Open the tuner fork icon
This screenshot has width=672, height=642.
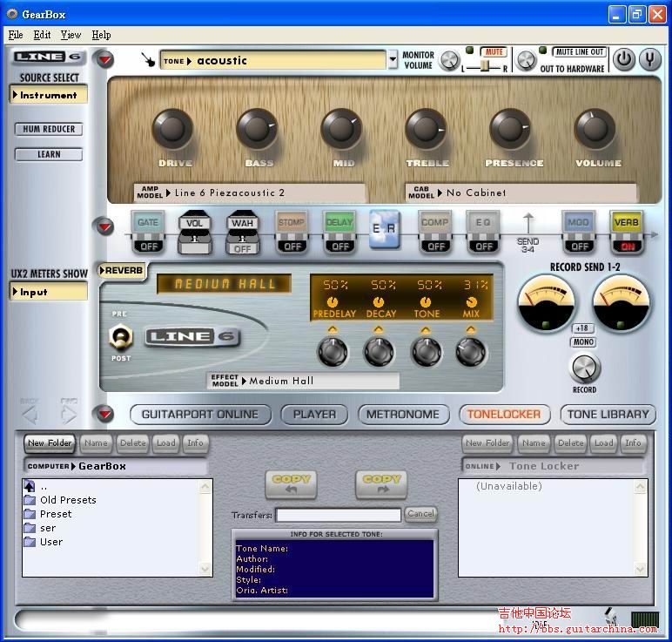click(650, 59)
